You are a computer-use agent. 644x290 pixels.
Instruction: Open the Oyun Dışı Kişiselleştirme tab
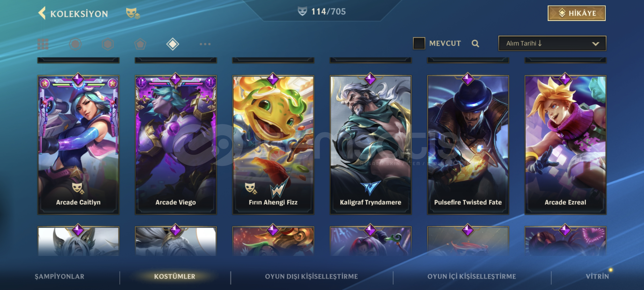tap(311, 277)
